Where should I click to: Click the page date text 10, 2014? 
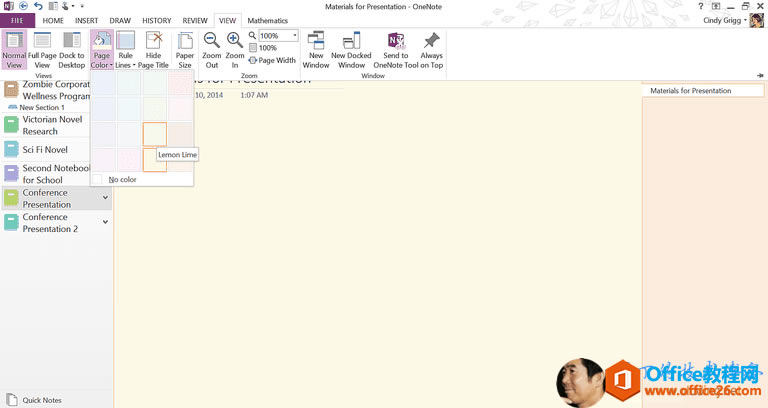pyautogui.click(x=209, y=95)
